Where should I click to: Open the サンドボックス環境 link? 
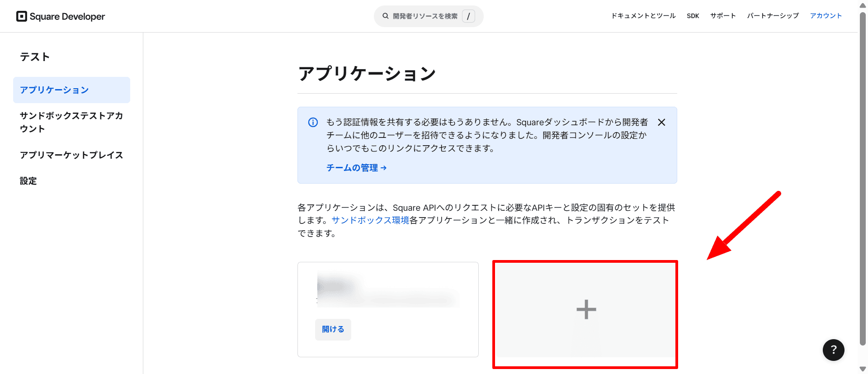tap(370, 220)
